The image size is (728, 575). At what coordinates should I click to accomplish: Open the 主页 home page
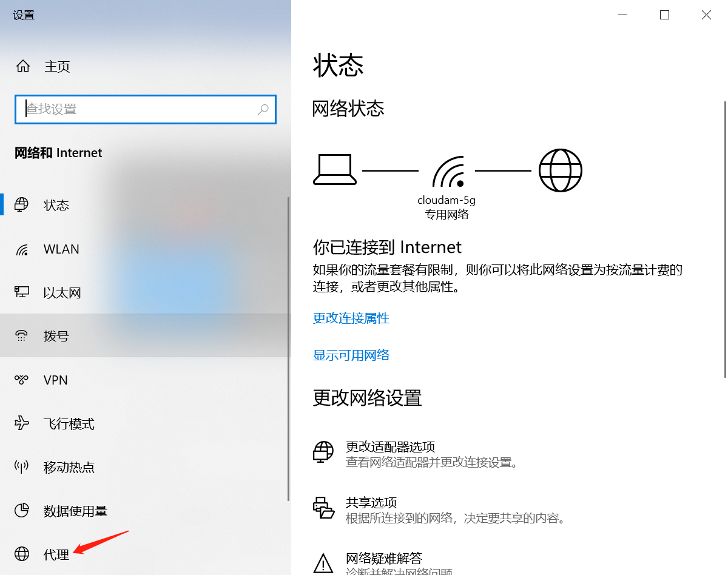point(57,66)
